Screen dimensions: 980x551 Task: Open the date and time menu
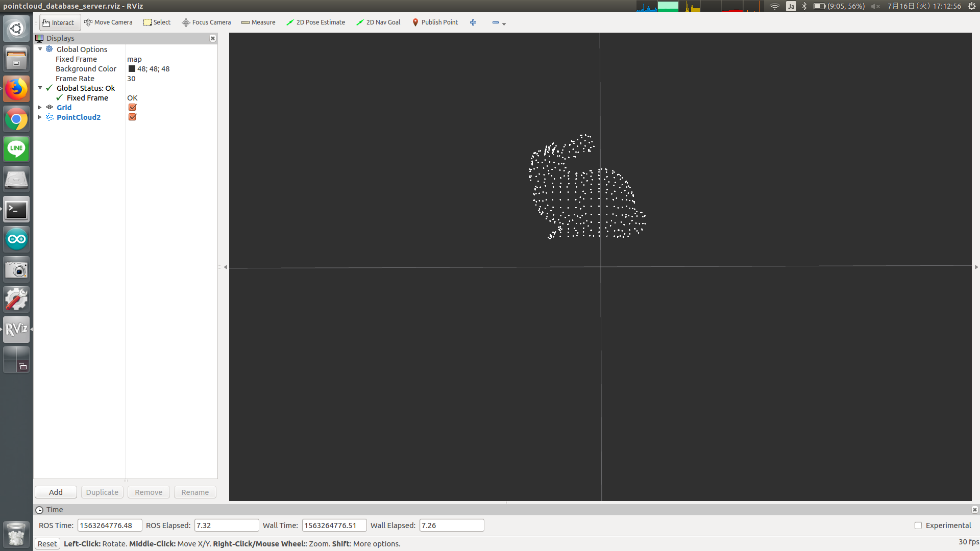(x=924, y=6)
